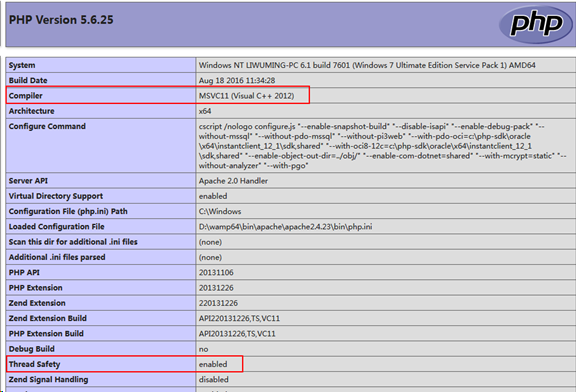
Task: Click the PHP API label
Action: pos(24,272)
